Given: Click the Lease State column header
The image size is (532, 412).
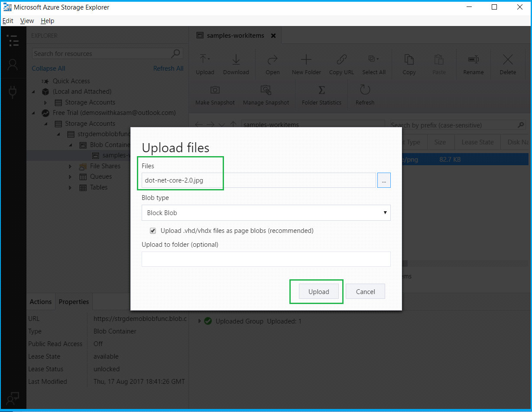Looking at the screenshot, I should pos(477,142).
